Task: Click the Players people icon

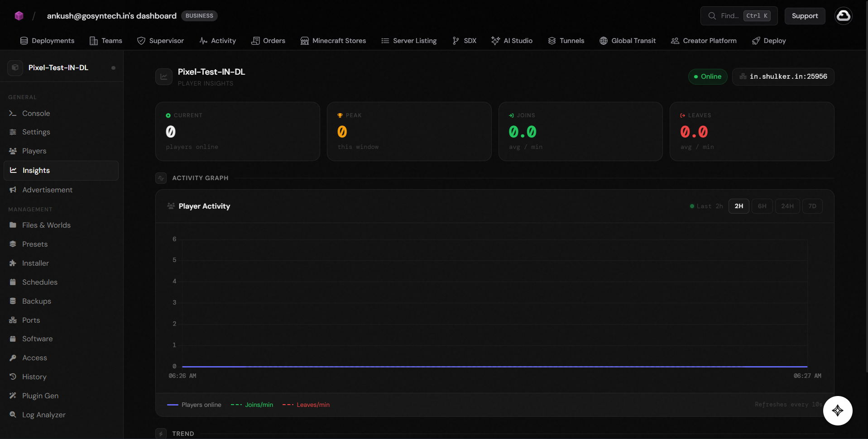Action: [13, 151]
